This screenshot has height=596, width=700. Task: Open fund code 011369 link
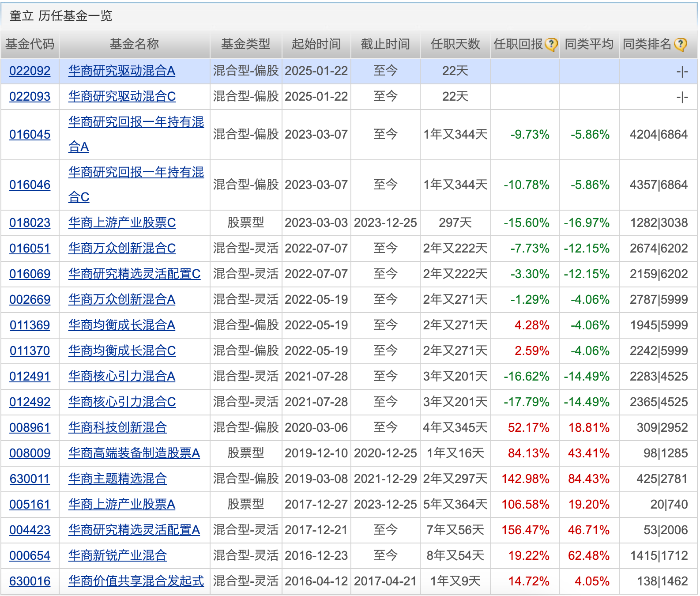click(x=30, y=325)
